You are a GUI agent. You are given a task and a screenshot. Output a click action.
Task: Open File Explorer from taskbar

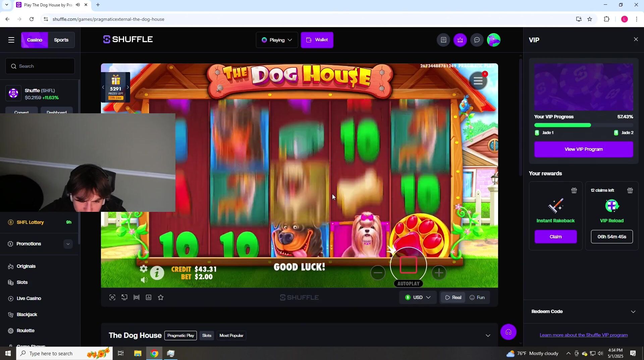click(138, 353)
